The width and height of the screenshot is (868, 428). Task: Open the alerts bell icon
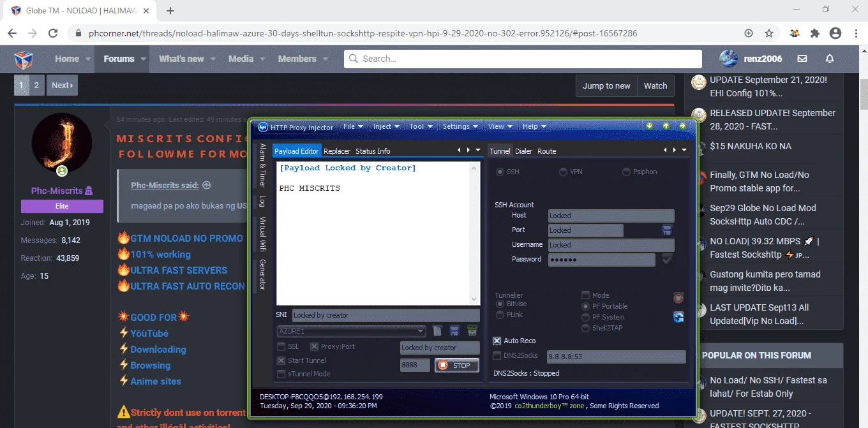click(x=830, y=59)
